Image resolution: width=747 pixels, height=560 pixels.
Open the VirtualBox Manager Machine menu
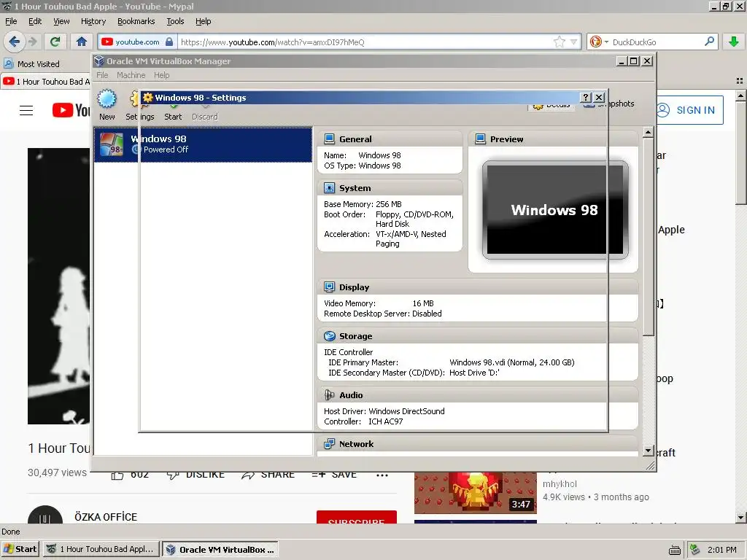(131, 75)
